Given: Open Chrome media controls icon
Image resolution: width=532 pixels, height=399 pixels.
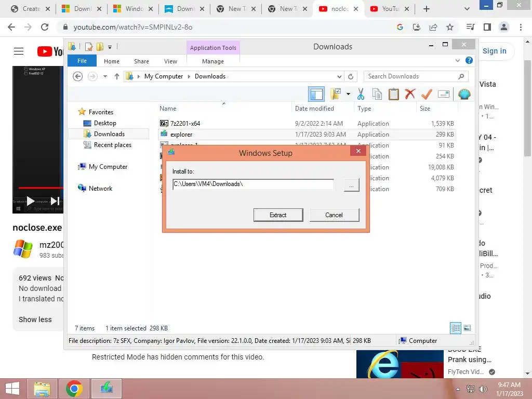Looking at the screenshot, I should 470,27.
